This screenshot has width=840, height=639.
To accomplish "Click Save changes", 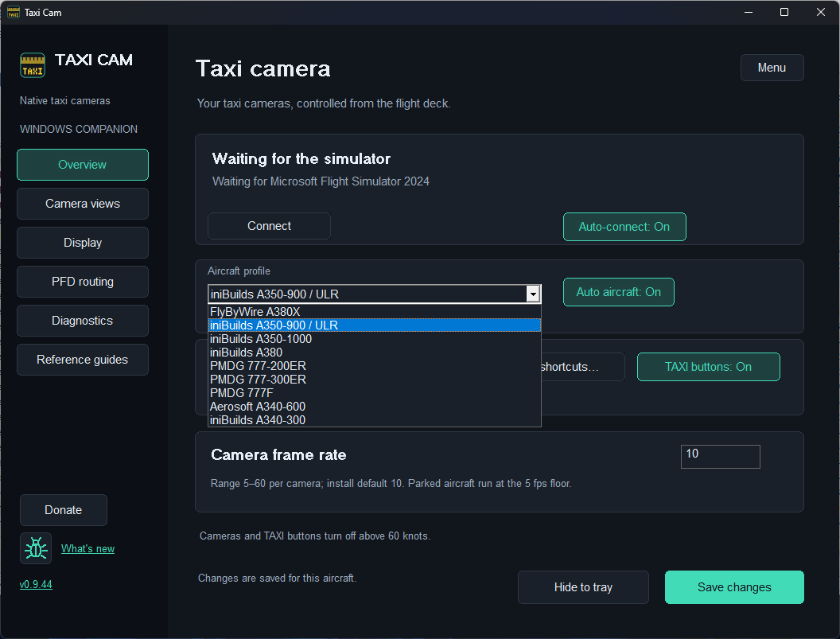I will (x=734, y=587).
